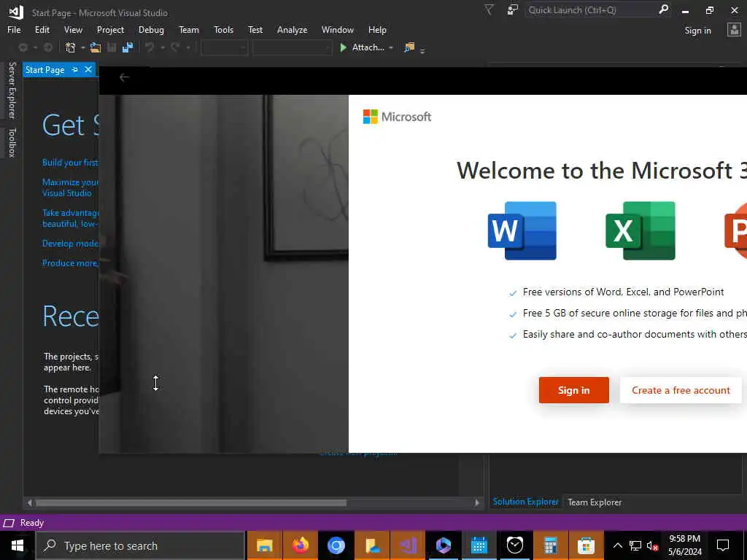Viewport: 747px width, 560px height.
Task: Click the Undo toolbar icon
Action: click(150, 47)
